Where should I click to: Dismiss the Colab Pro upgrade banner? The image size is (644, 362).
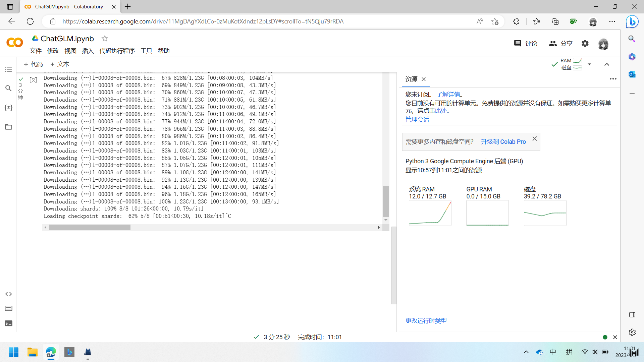(x=535, y=139)
